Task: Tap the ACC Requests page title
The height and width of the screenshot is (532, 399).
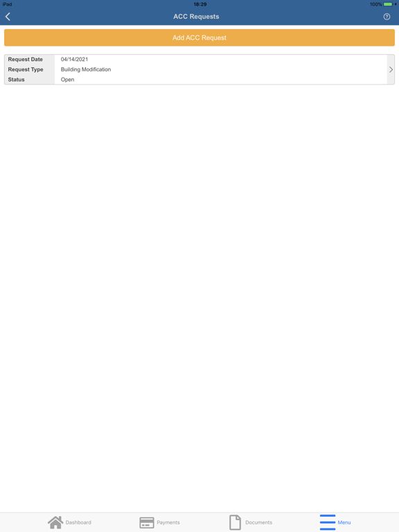Action: pyautogui.click(x=196, y=17)
